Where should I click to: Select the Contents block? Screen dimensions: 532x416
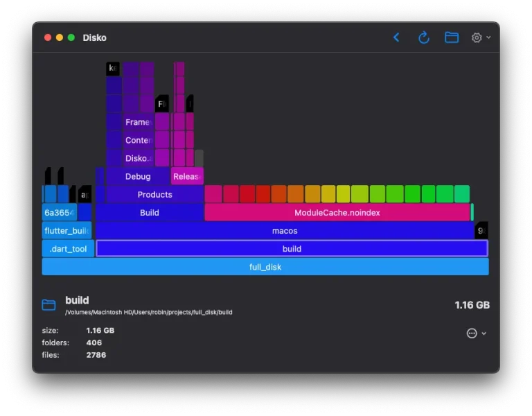coord(139,140)
